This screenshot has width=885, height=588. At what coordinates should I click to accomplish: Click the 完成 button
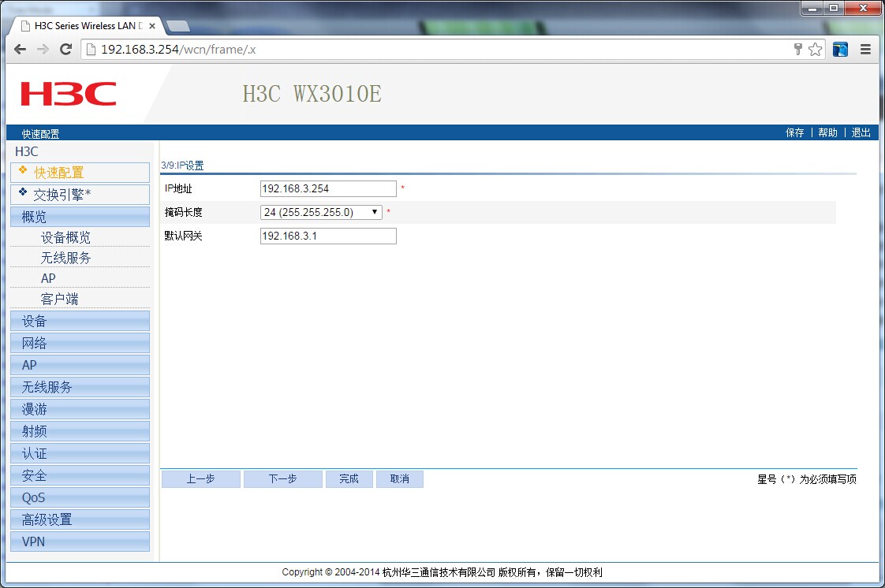349,478
